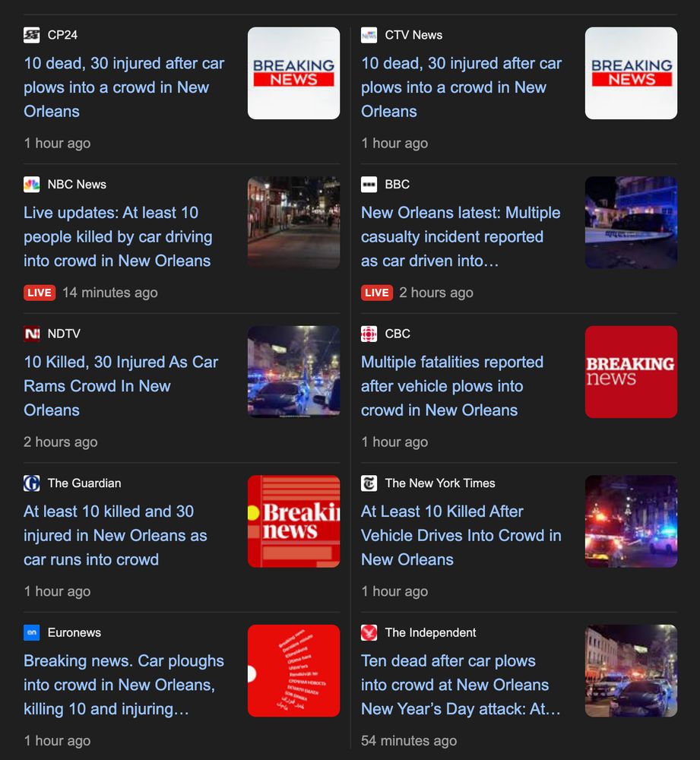Click the NDTV night street scene thumbnail
The image size is (700, 760).
point(293,372)
